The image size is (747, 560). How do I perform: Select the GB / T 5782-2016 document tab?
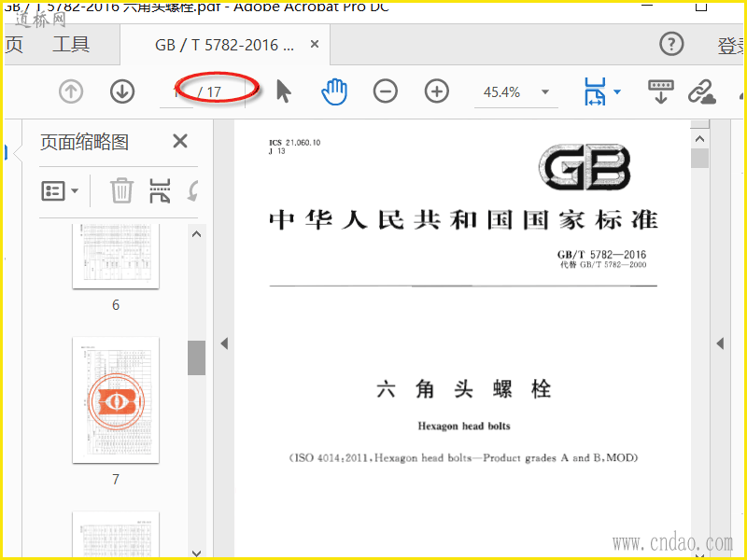224,45
